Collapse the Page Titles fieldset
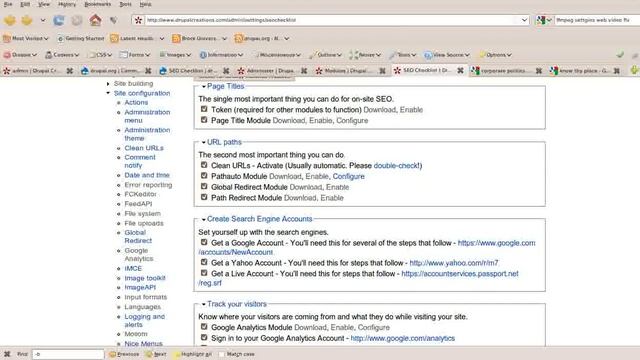This screenshot has width=640, height=360. [223, 87]
